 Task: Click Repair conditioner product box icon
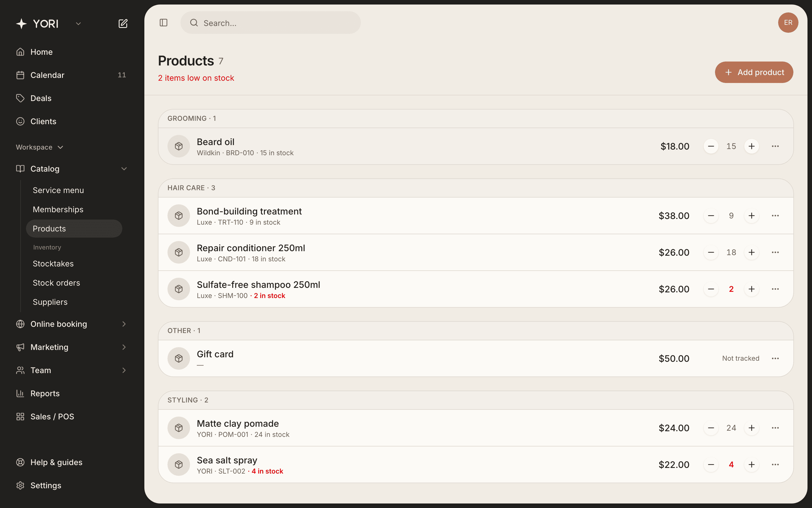[x=179, y=252]
